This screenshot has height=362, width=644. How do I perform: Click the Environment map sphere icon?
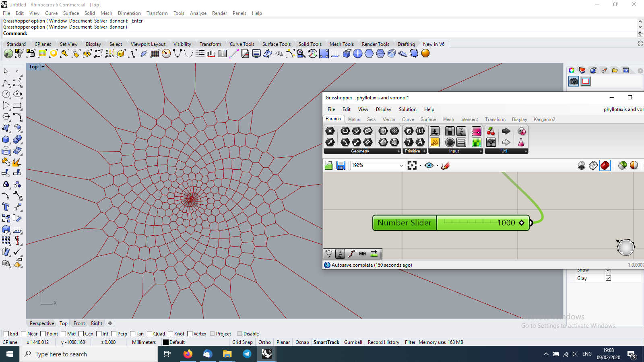tap(425, 53)
